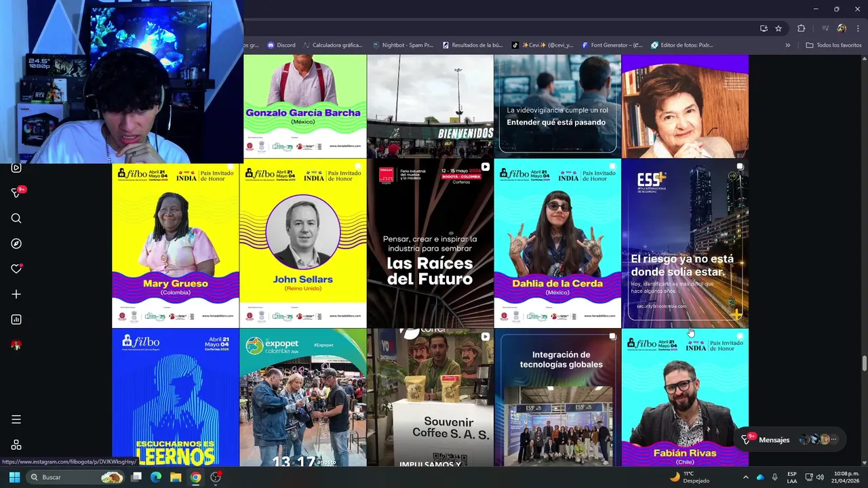
Task: Open Calculadora gráfica bookmark
Action: 333,45
